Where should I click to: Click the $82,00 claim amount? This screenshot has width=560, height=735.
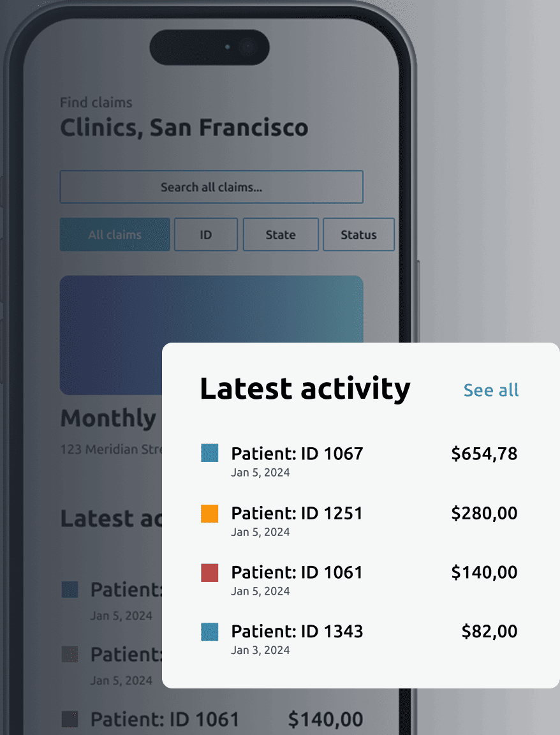tap(489, 632)
